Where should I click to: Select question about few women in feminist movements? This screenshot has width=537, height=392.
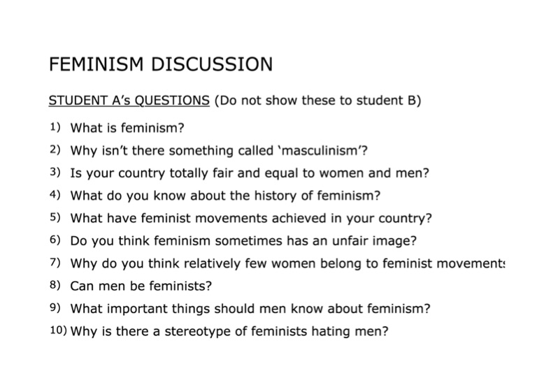(x=287, y=263)
